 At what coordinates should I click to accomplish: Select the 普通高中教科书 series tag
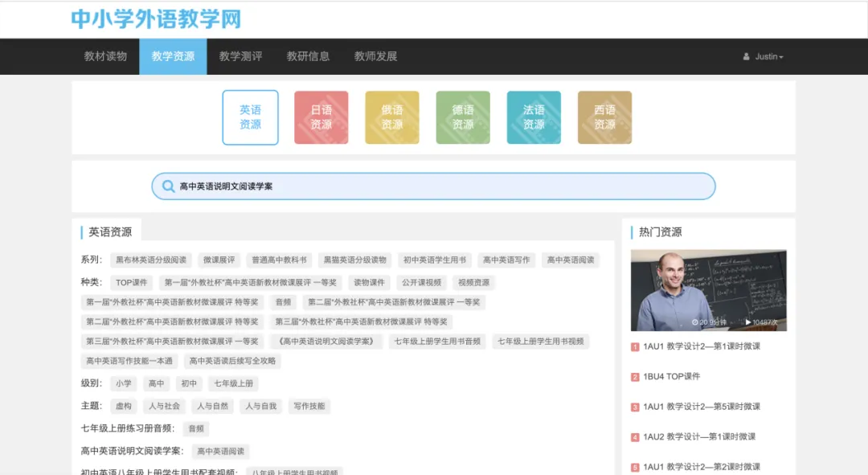tap(279, 260)
